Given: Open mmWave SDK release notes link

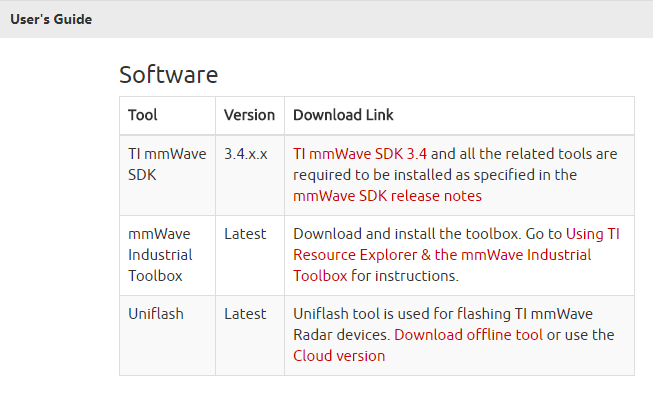Looking at the screenshot, I should (x=387, y=196).
